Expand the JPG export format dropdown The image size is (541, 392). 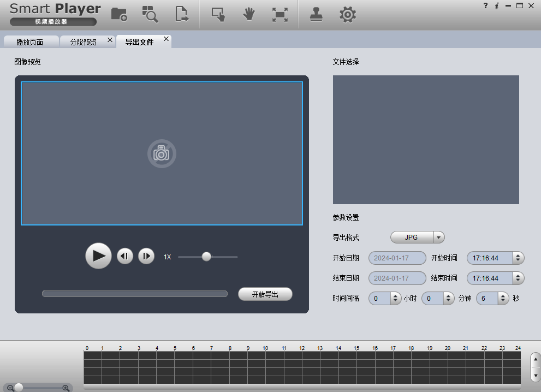click(438, 237)
